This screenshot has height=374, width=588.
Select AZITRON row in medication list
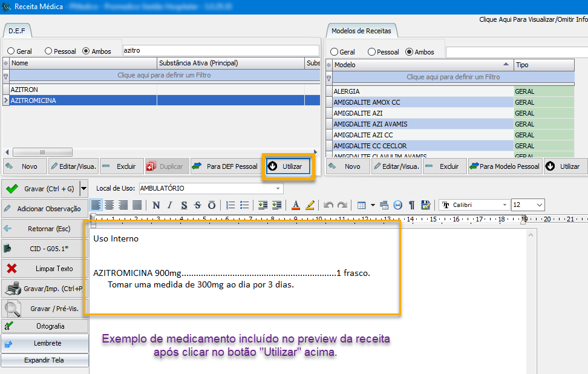click(x=24, y=90)
